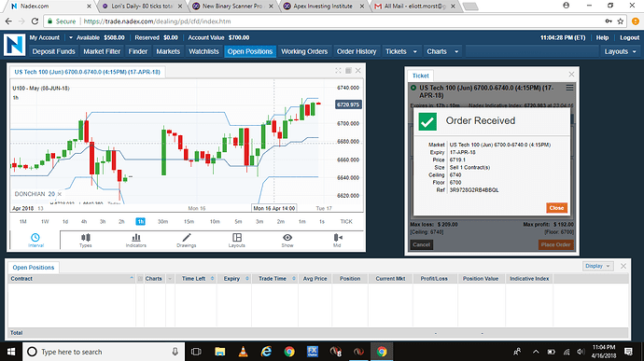This screenshot has height=361, width=644.
Task: Open File Explorer from the taskbar
Action: click(219, 352)
